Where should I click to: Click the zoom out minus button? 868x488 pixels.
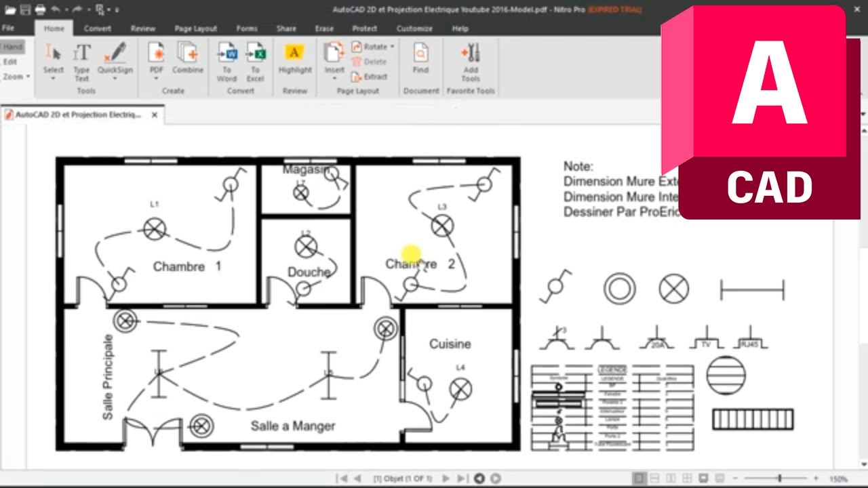pos(736,479)
